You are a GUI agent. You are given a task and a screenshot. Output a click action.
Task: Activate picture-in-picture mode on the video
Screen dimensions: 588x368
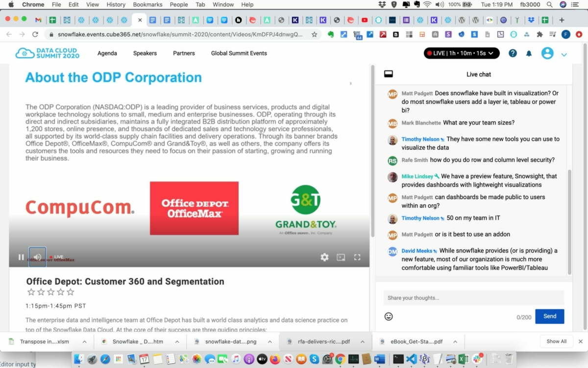coord(341,257)
